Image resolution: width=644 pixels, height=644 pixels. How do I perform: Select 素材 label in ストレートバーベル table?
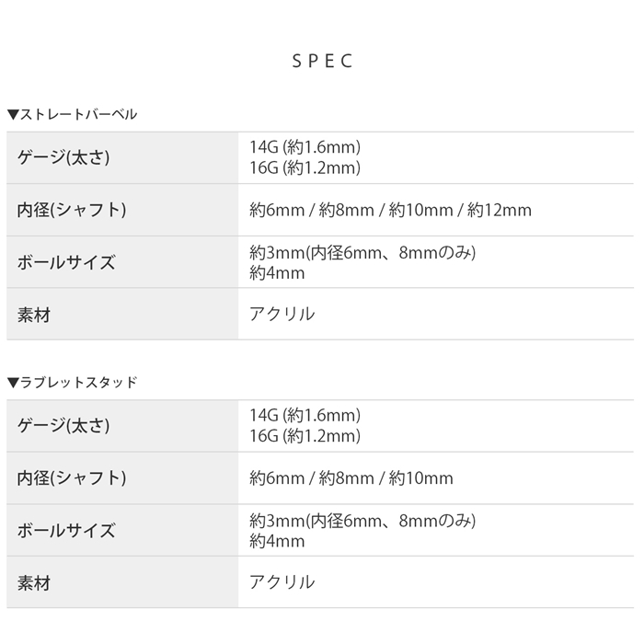[34, 315]
